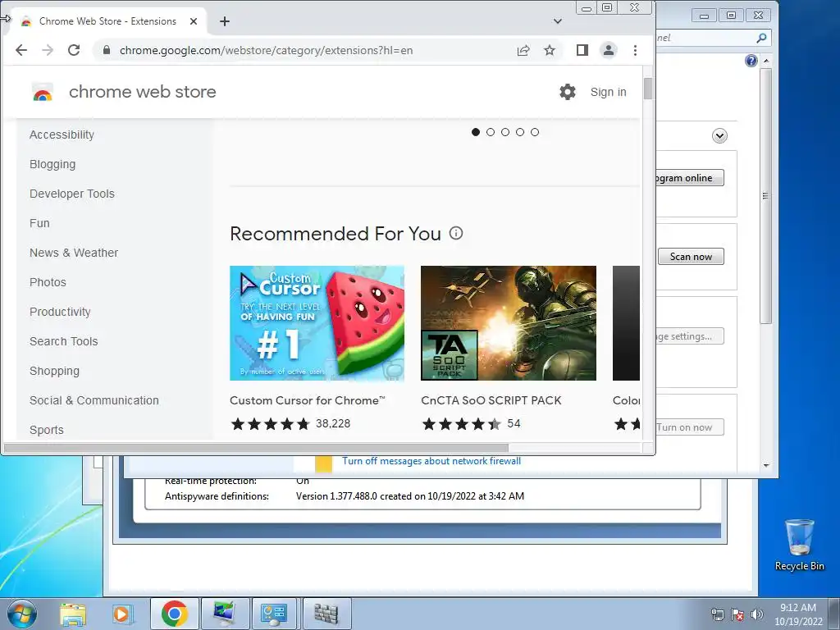Open Windows Explorer from the taskbar
Viewport: 840px width, 630px height.
pos(73,614)
